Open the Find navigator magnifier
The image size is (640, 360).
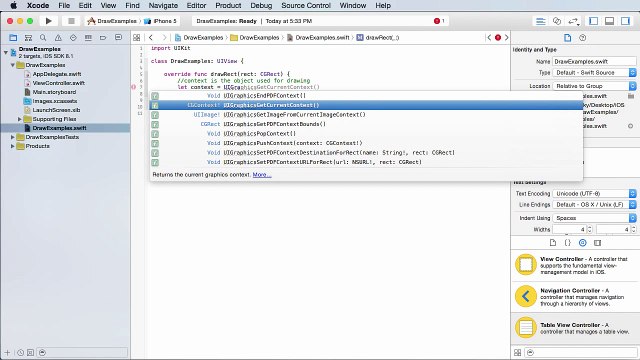coord(43,38)
